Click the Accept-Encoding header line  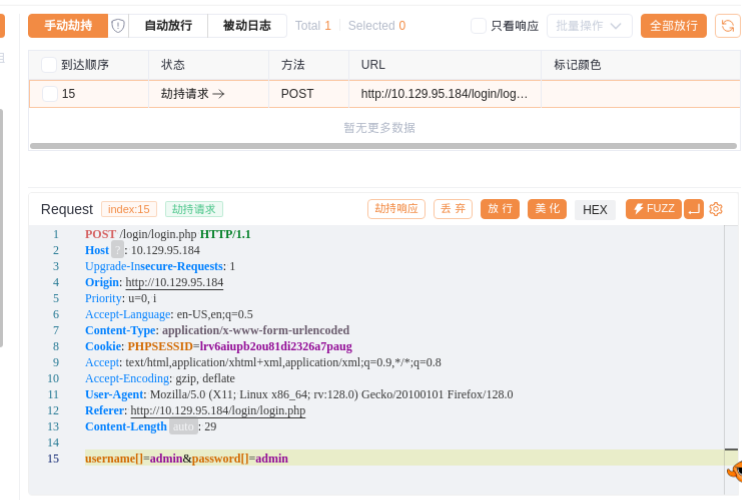160,378
